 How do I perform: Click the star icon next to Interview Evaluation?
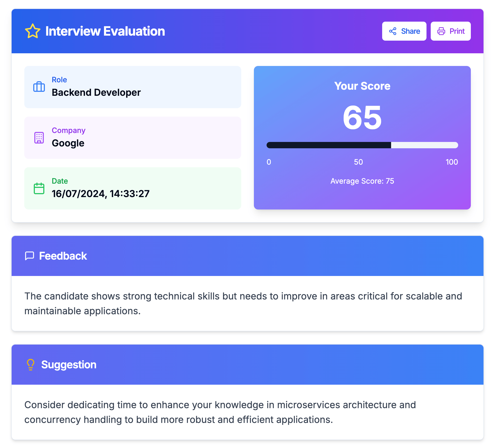click(32, 31)
